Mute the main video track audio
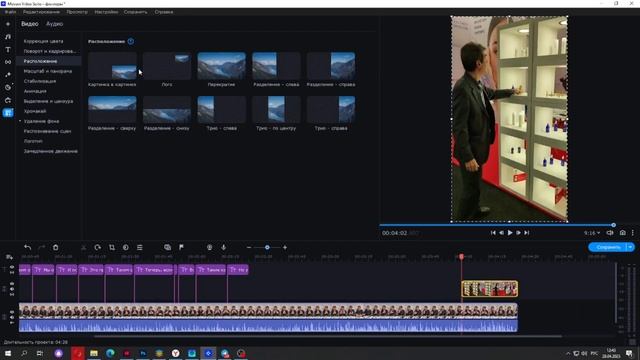The width and height of the screenshot is (640, 360). pos(12,317)
